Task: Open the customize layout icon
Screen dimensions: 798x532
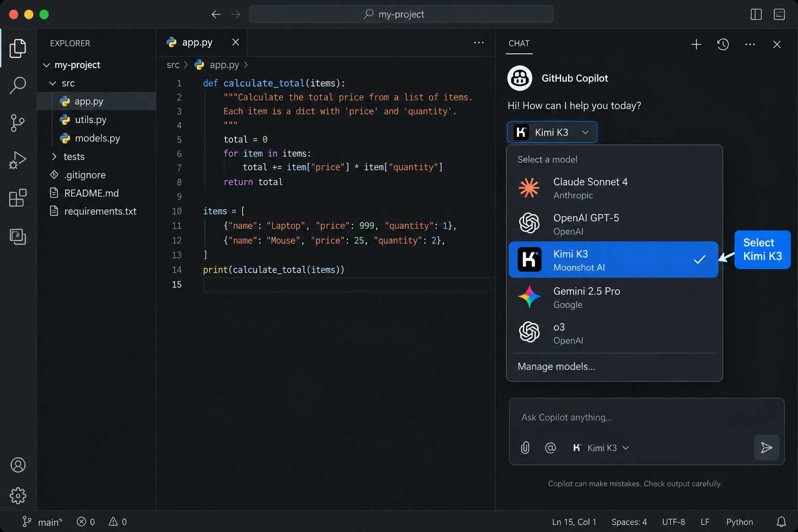Action: [779, 15]
